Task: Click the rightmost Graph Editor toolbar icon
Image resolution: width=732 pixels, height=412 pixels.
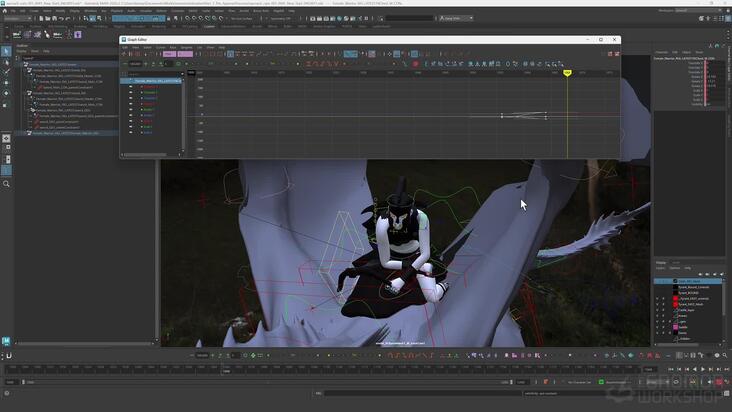Action: point(617,54)
